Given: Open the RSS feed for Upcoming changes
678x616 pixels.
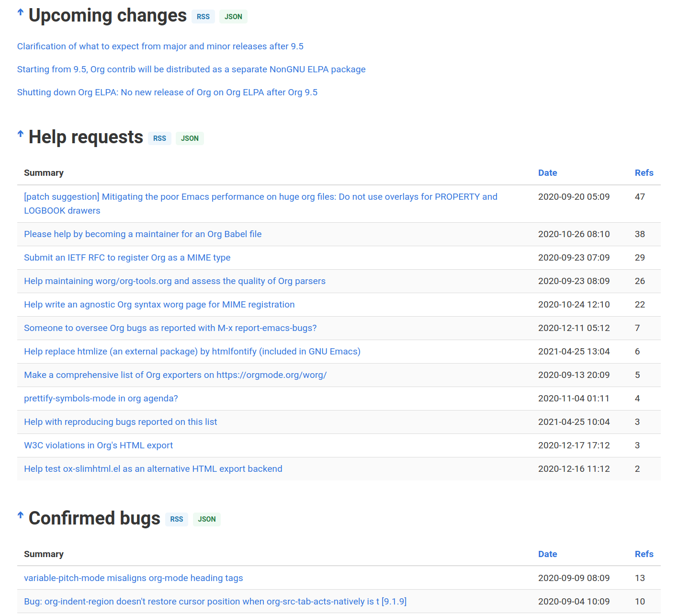Looking at the screenshot, I should [x=203, y=16].
